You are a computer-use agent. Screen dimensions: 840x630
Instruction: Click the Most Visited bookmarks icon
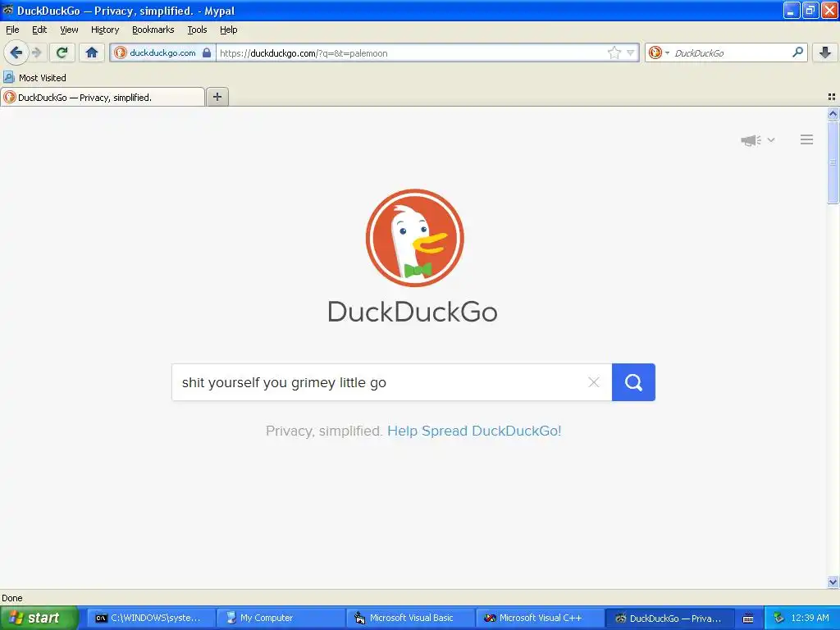point(8,77)
